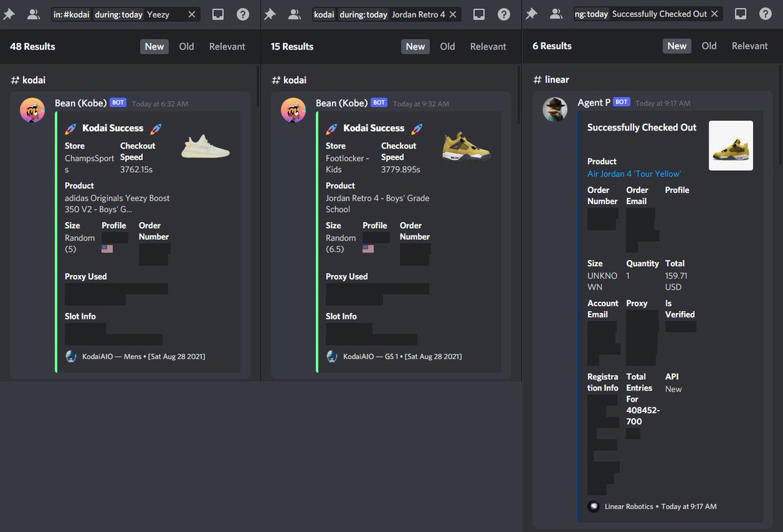783x532 pixels.
Task: Click the 159.71 USD total value
Action: coord(676,282)
